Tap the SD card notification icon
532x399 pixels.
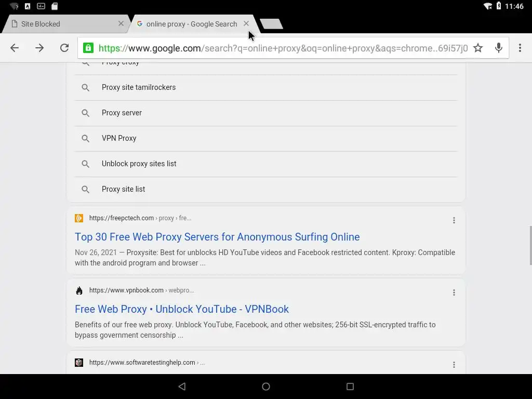pyautogui.click(x=55, y=6)
